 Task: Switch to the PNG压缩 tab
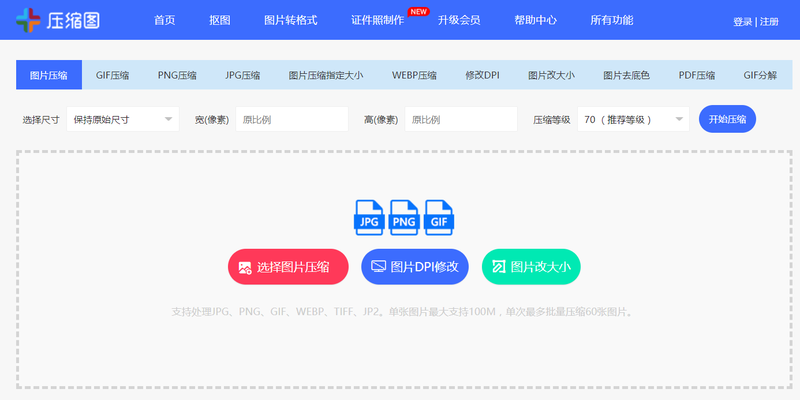[177, 75]
